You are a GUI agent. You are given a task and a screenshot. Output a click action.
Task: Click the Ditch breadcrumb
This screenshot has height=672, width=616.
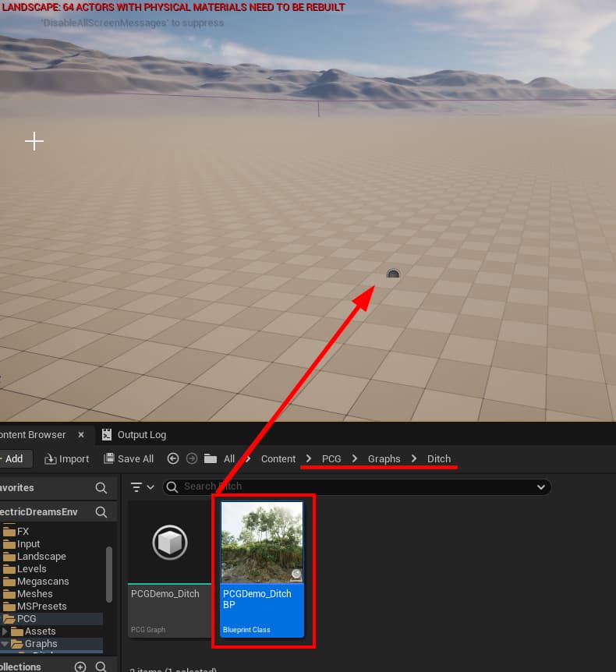click(438, 458)
